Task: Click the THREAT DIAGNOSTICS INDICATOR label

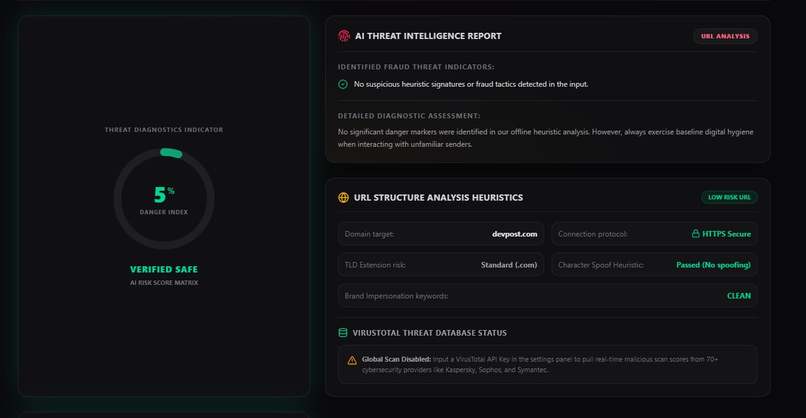Action: tap(164, 130)
